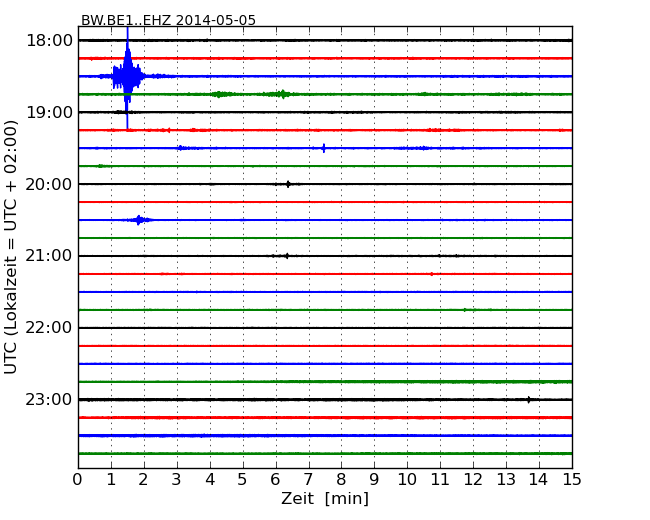Click the black spike on the 21:00 trace

(286, 256)
